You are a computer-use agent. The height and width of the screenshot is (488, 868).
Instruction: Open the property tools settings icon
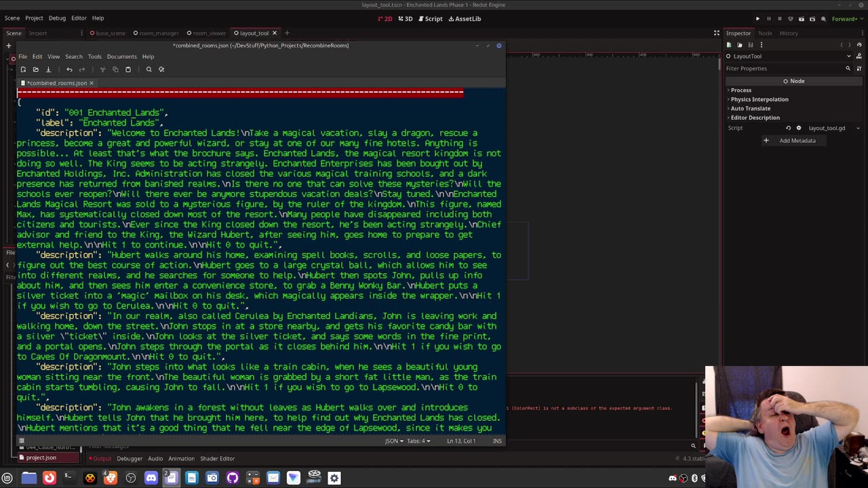point(860,68)
